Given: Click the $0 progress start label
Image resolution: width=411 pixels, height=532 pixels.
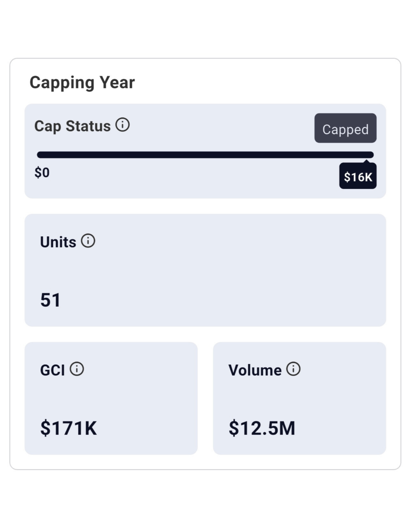Looking at the screenshot, I should click(42, 173).
